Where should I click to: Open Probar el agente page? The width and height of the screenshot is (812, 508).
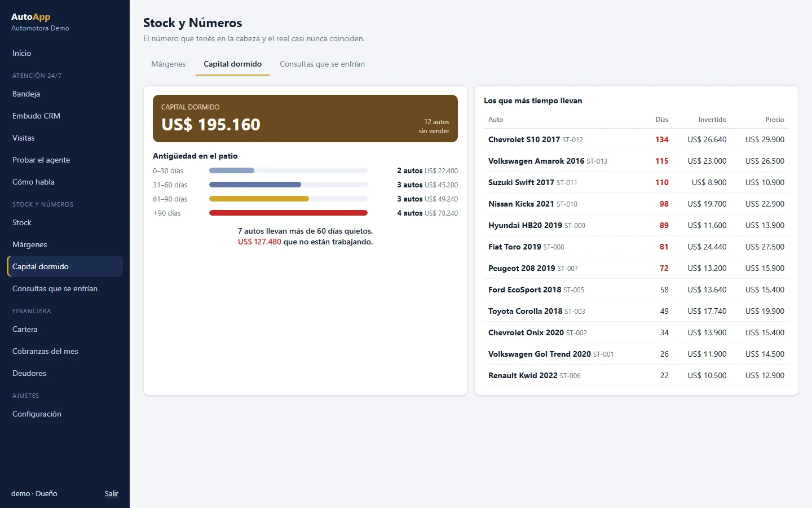pos(65,160)
